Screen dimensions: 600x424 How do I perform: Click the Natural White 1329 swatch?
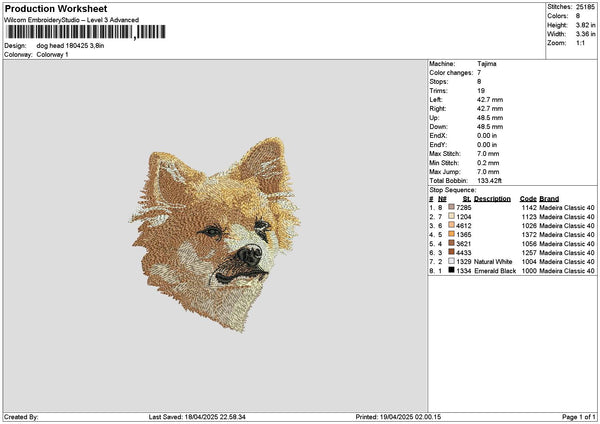(x=452, y=261)
